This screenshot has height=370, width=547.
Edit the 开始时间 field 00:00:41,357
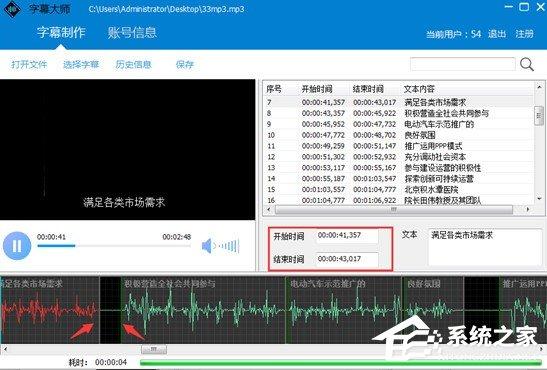click(x=347, y=235)
